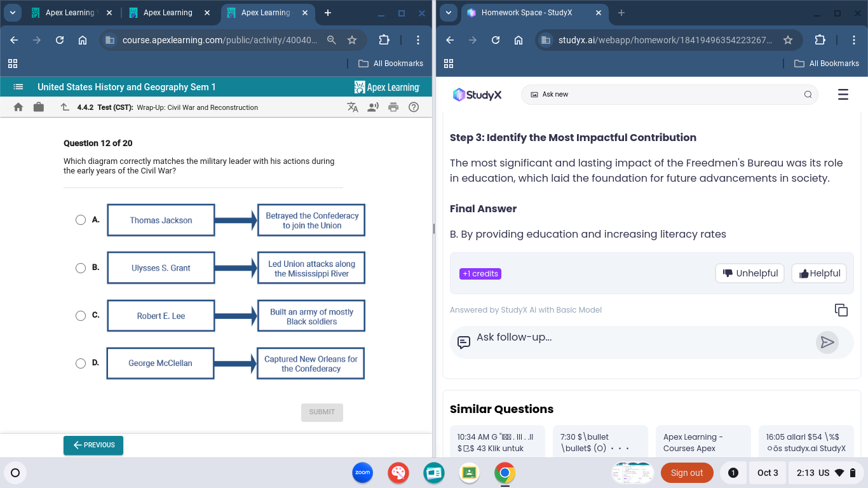Click the +1 credits badge
The image size is (868, 488).
coord(480,274)
